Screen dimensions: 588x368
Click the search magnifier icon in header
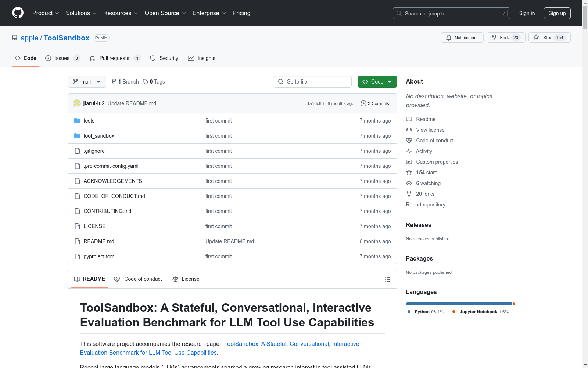point(399,13)
